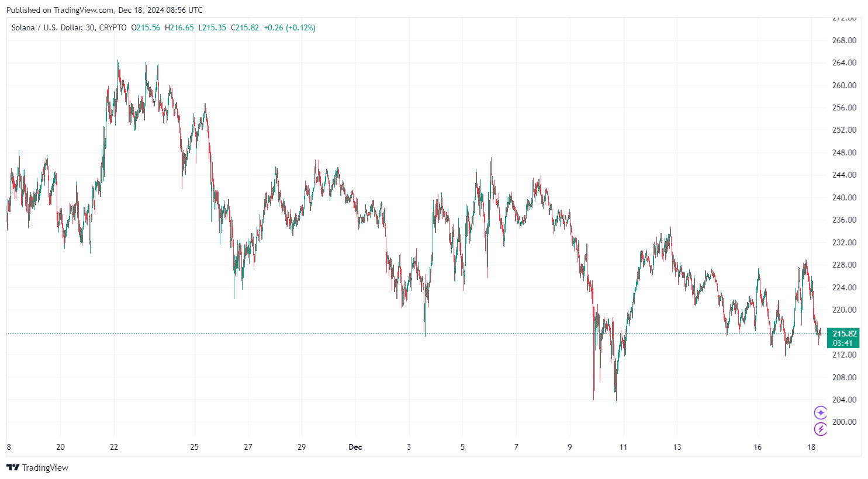Click the close value C215.82
868x479 pixels.
pos(245,27)
